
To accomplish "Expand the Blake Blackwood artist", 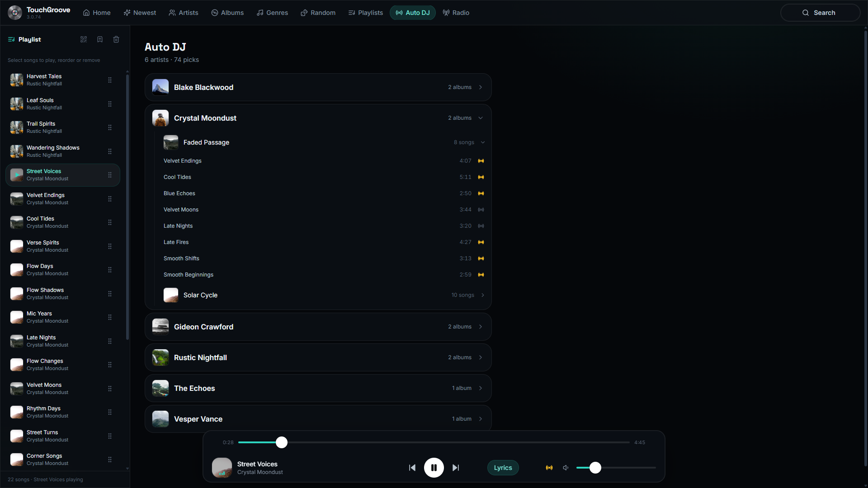I will [x=318, y=87].
